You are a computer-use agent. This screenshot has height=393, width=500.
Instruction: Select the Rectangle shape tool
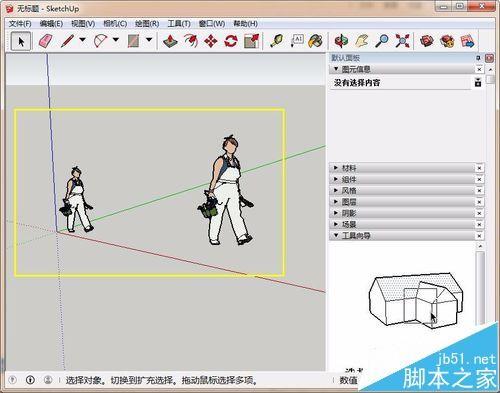(x=134, y=41)
